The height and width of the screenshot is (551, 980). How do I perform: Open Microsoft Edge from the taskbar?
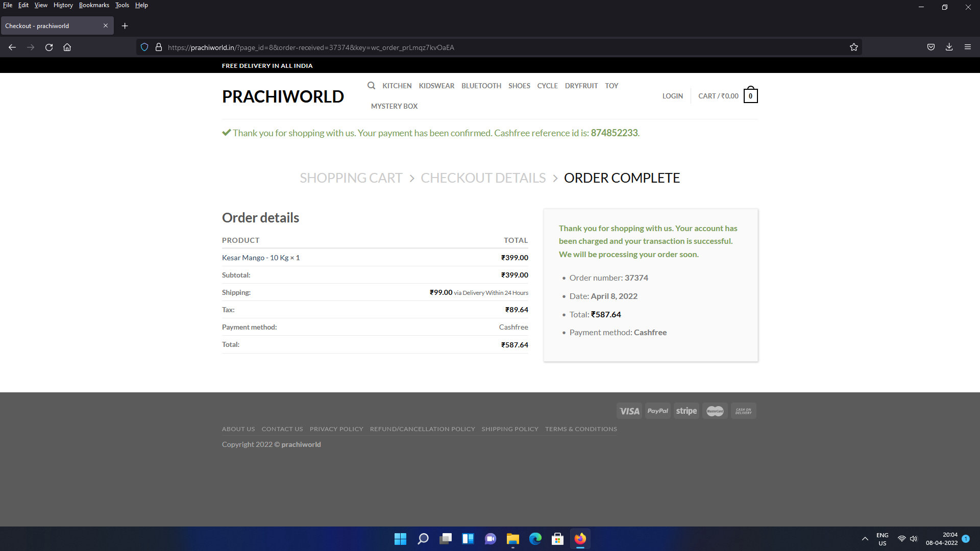535,539
